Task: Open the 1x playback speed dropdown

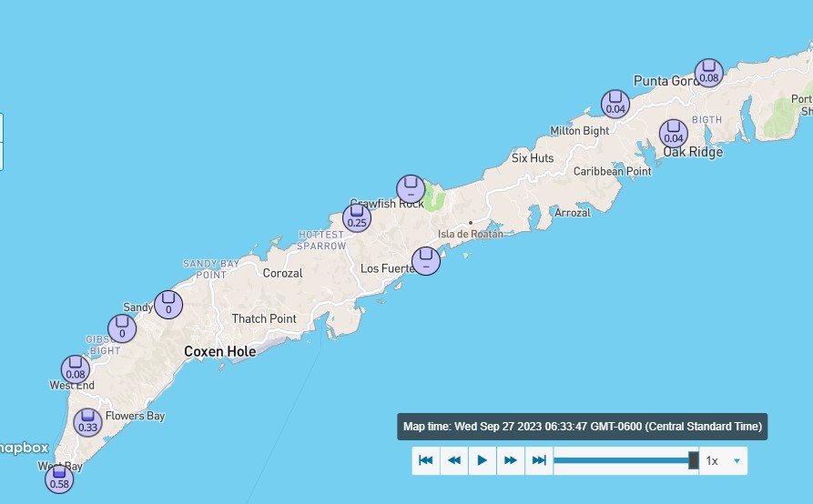Action: click(x=724, y=461)
